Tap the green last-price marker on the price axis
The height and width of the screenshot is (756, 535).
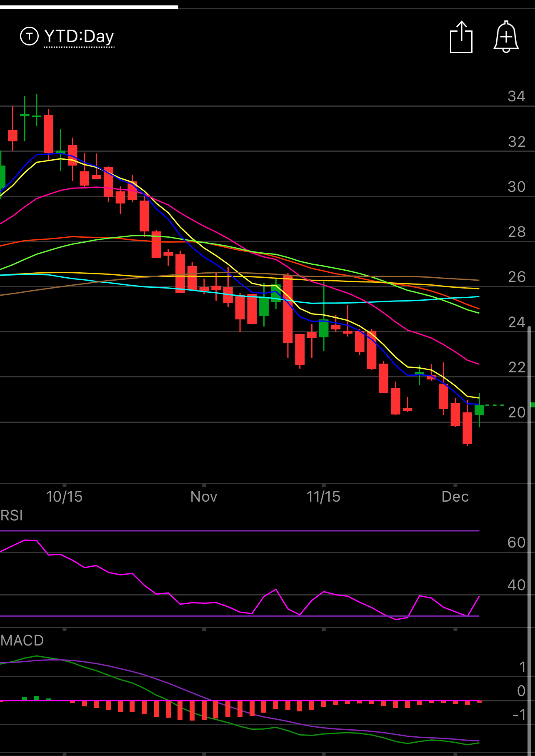[532, 405]
